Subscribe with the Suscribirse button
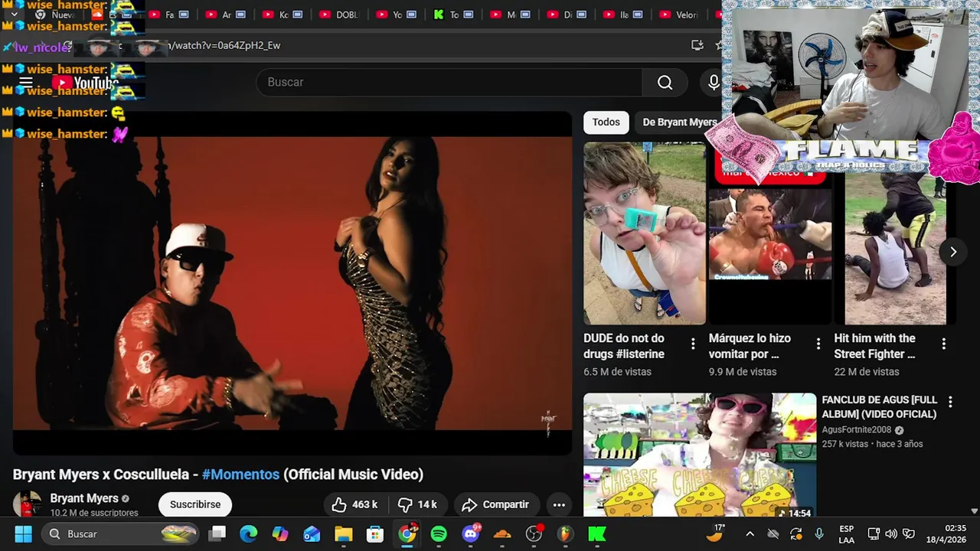 [x=195, y=504]
